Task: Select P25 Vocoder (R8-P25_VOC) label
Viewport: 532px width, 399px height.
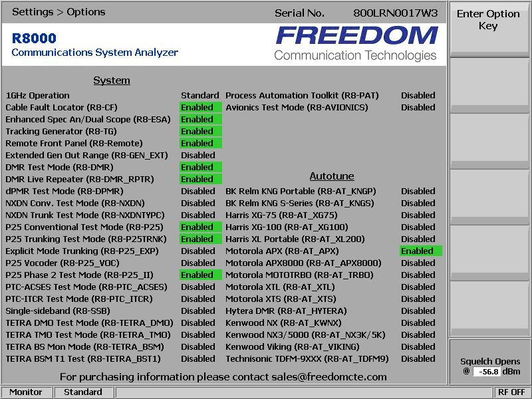Action: tap(63, 263)
